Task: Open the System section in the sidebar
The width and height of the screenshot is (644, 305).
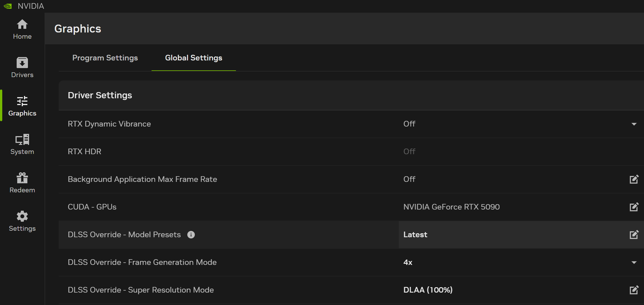Action: tap(22, 144)
